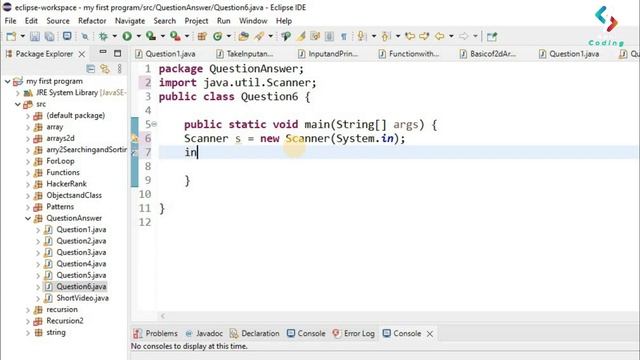Image resolution: width=640 pixels, height=360 pixels.
Task: Open the Debug configurations dropdown arrow
Action: [x=115, y=36]
